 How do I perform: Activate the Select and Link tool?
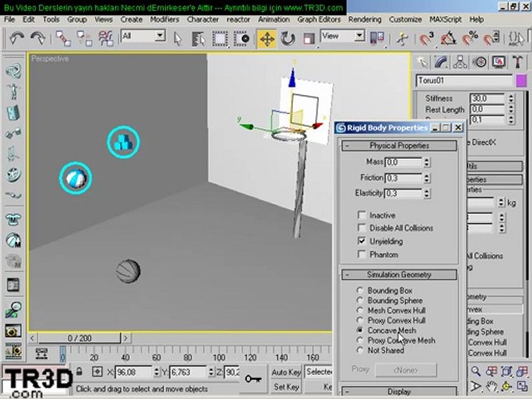tap(63, 39)
